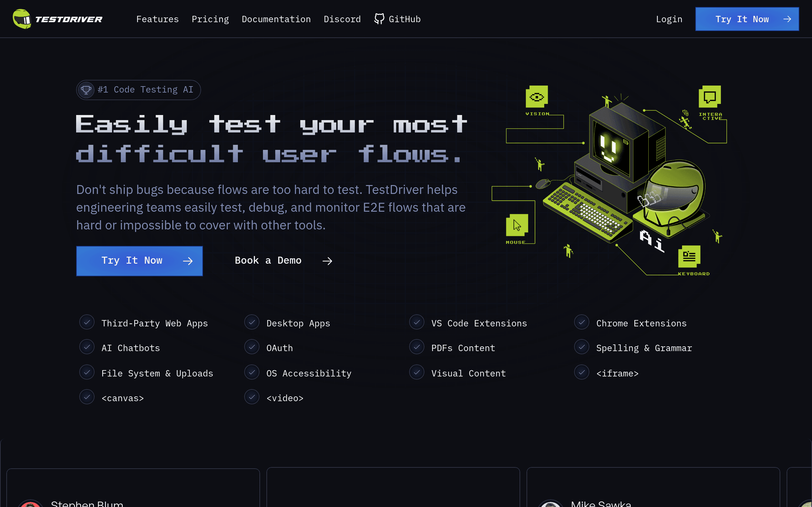Click the TestDriver helmet logo
The height and width of the screenshot is (507, 812).
[x=22, y=19]
